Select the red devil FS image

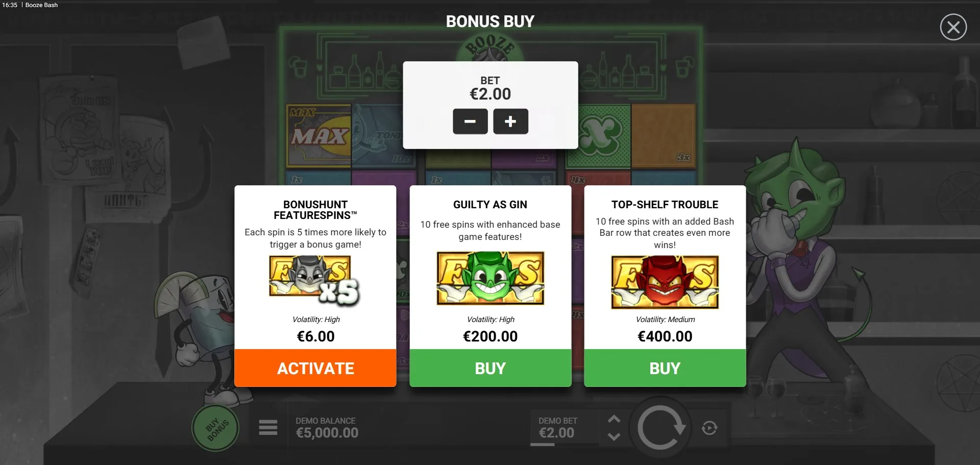(665, 282)
